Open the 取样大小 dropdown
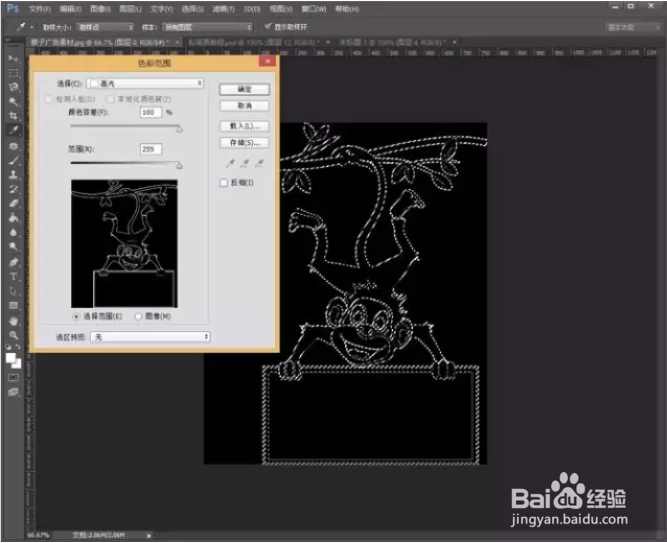 pos(105,27)
